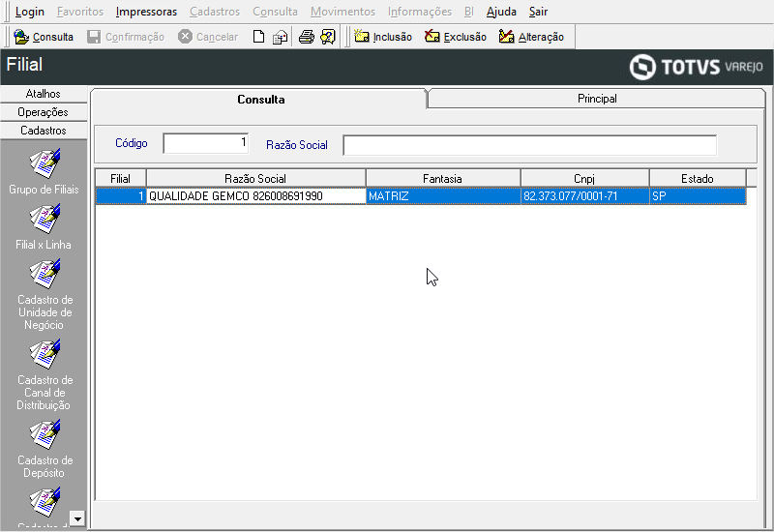Expand the Operações sidebar section

[44, 112]
